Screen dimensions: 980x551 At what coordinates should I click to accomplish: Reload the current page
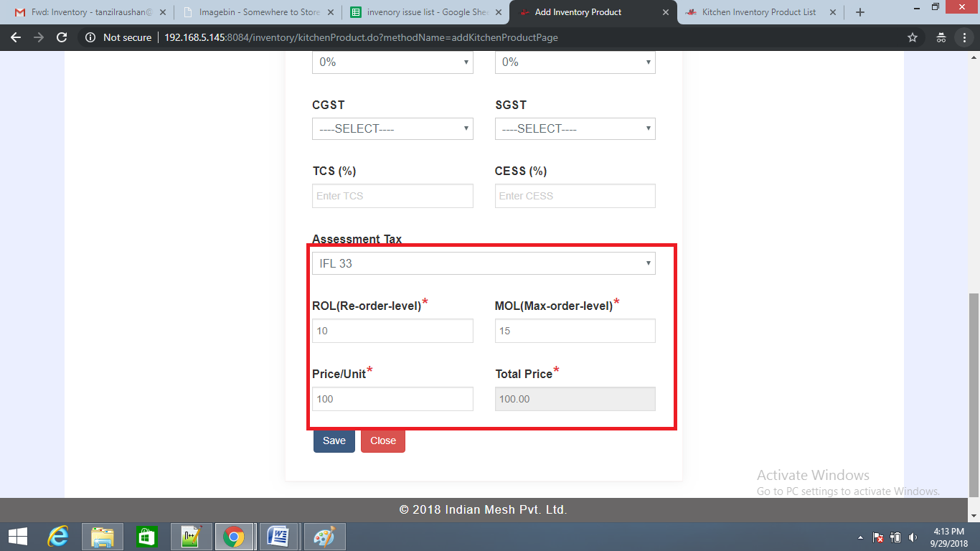(62, 37)
